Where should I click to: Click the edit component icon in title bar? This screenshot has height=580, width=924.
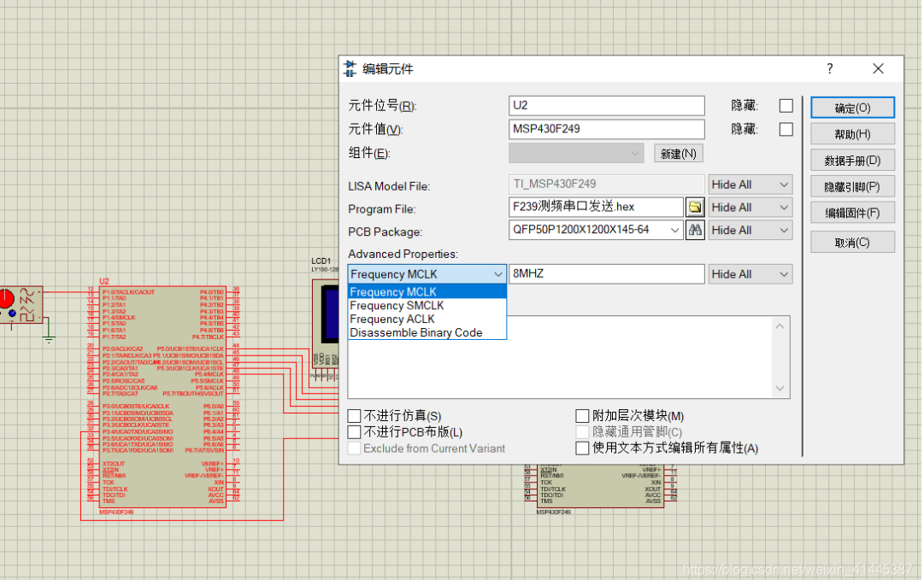click(x=350, y=68)
